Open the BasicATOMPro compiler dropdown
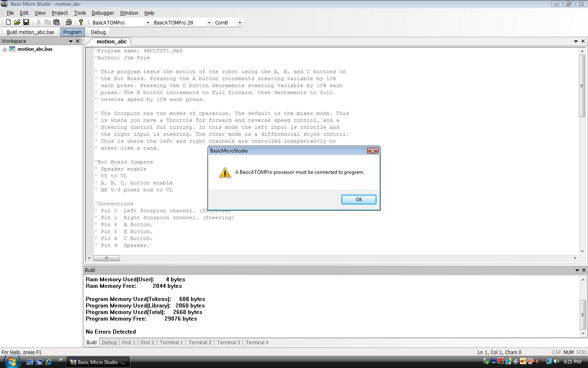This screenshot has height=368, width=588. 147,23
